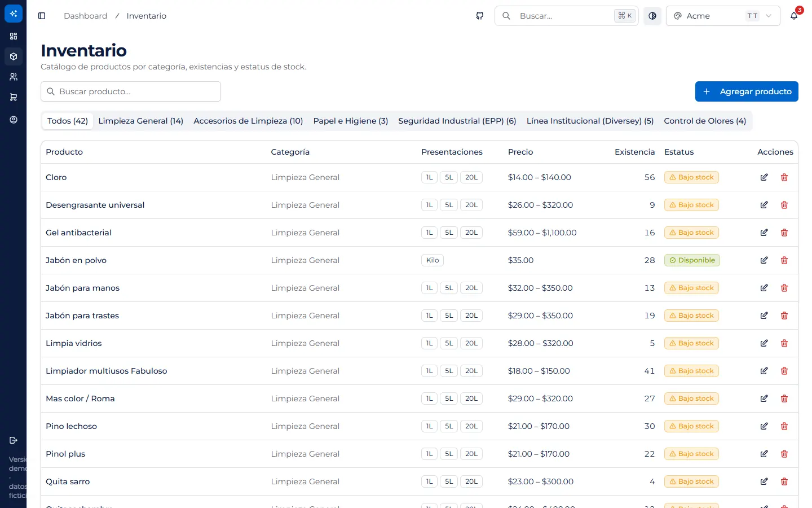Edit the Pinol plus product
Image resolution: width=812 pixels, height=508 pixels.
pos(764,454)
